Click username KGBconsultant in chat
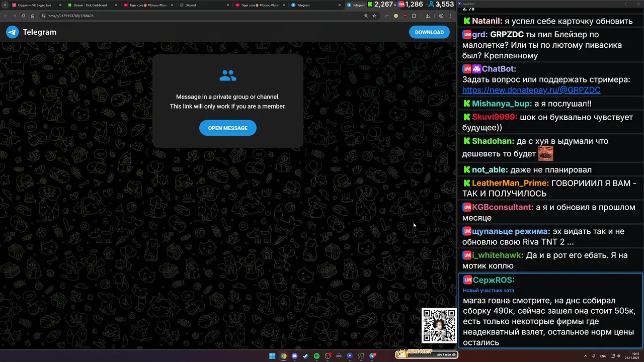The image size is (644, 362). (x=503, y=207)
